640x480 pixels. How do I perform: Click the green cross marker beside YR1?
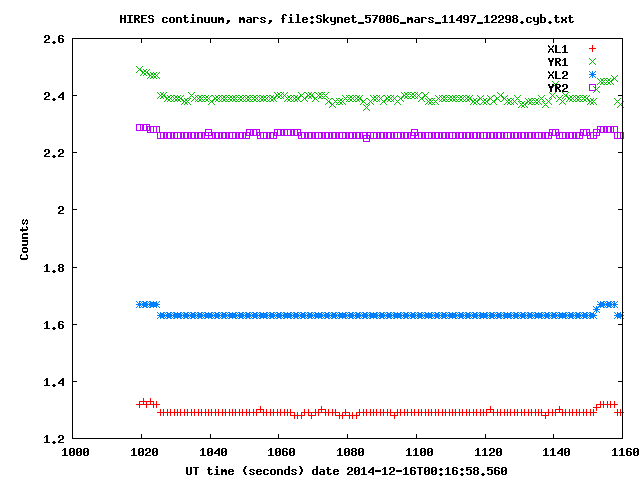pos(592,62)
